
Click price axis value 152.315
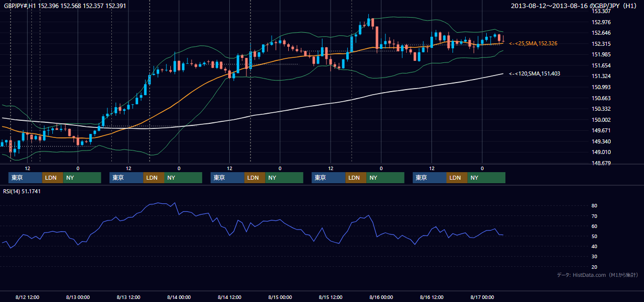tap(601, 44)
